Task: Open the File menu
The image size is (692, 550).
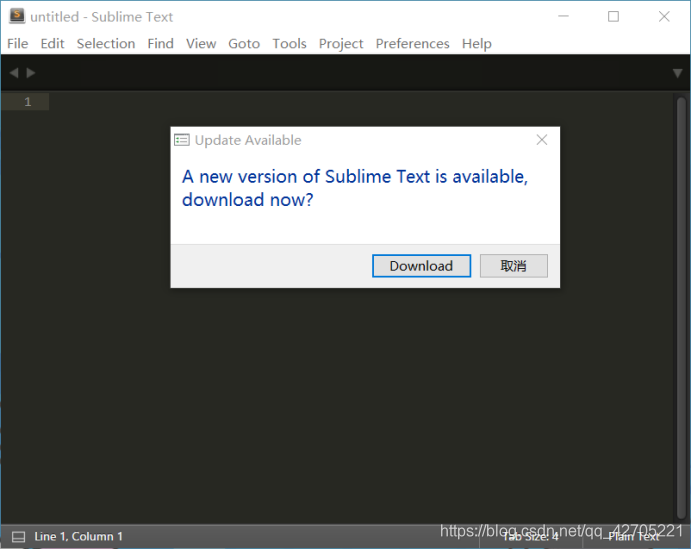Action: 18,44
